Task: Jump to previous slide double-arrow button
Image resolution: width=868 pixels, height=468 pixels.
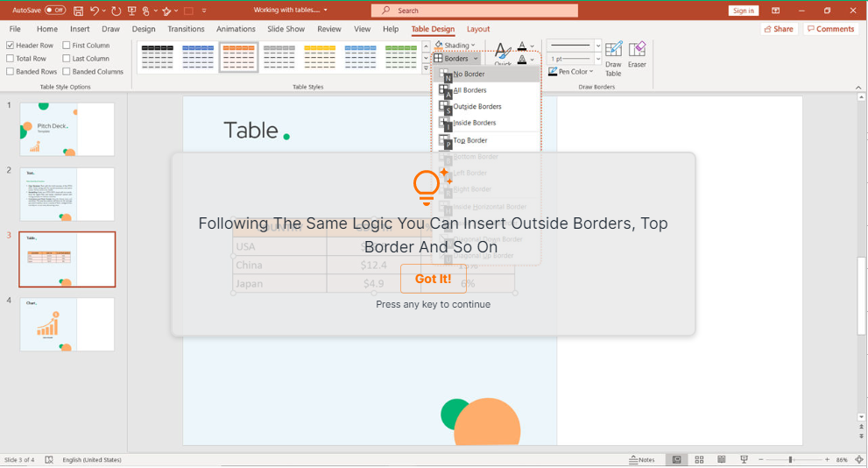Action: (861, 427)
